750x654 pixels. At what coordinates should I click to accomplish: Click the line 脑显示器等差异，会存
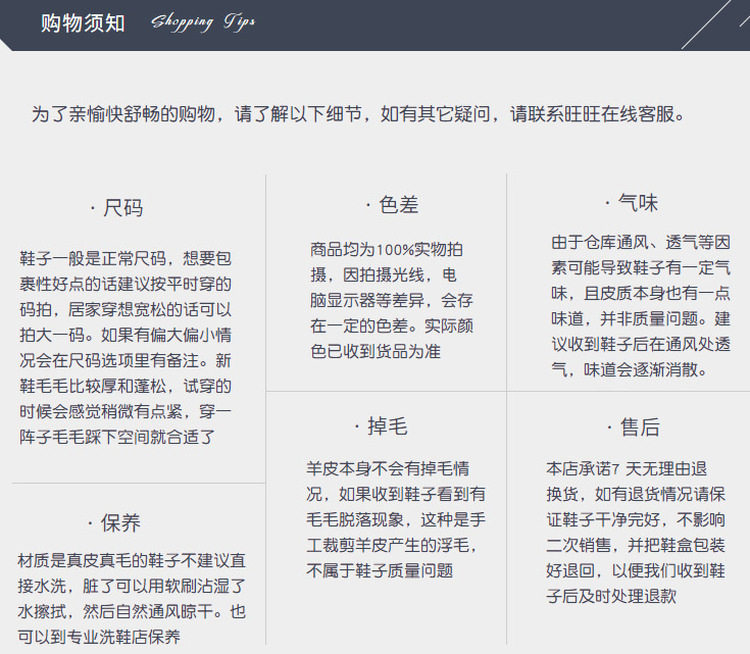coord(392,300)
